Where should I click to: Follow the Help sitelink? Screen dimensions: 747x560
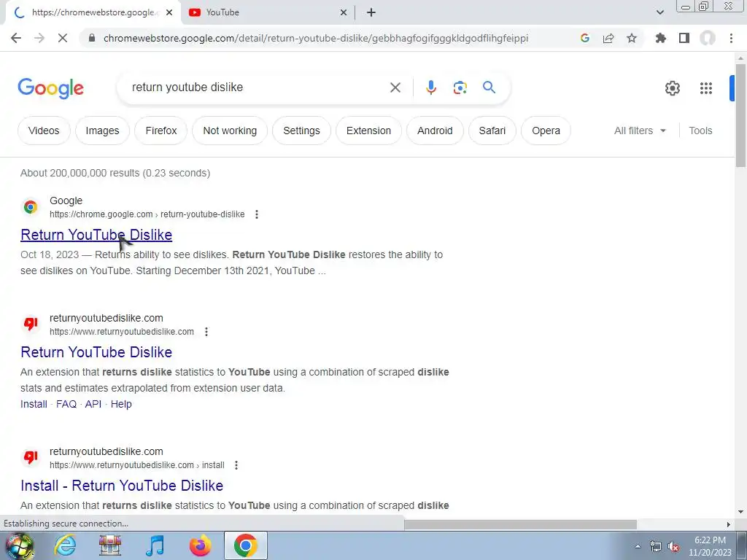(x=121, y=404)
